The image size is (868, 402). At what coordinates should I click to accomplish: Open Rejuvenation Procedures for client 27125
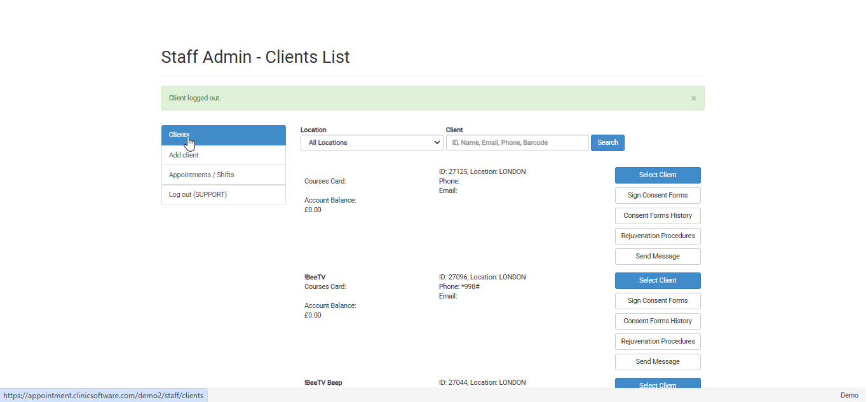pos(658,236)
